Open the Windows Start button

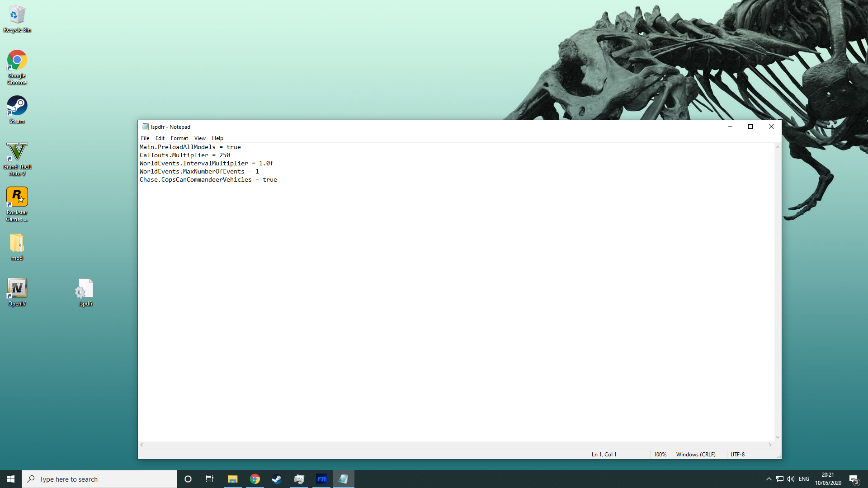11,479
